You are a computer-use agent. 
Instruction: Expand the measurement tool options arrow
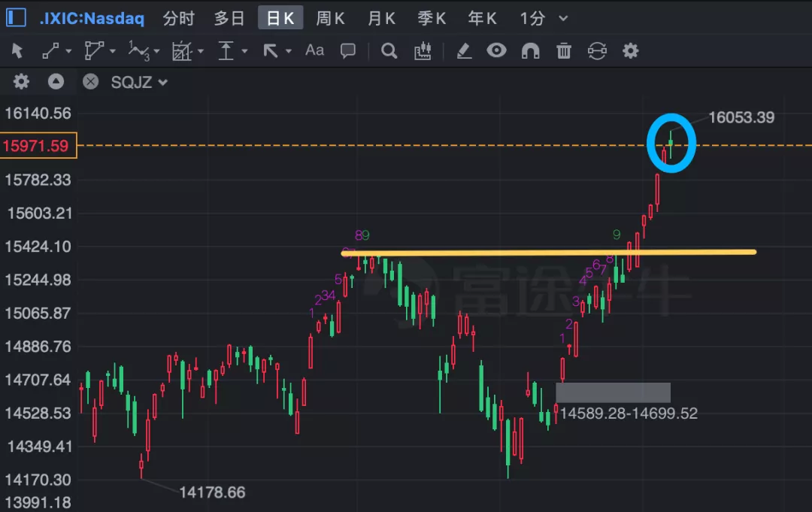tap(244, 51)
